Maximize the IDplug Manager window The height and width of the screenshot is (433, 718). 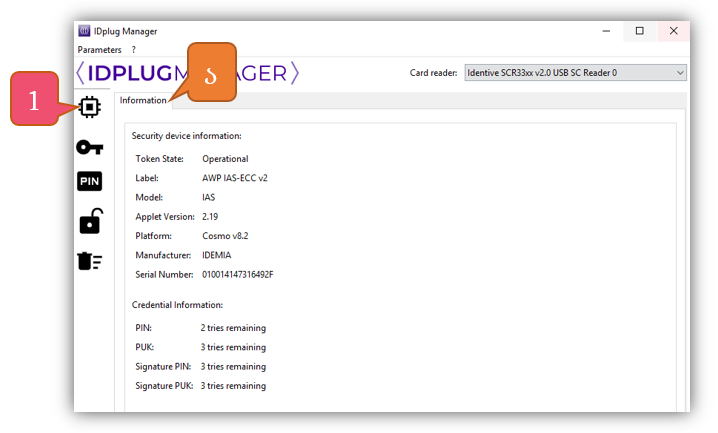click(640, 31)
